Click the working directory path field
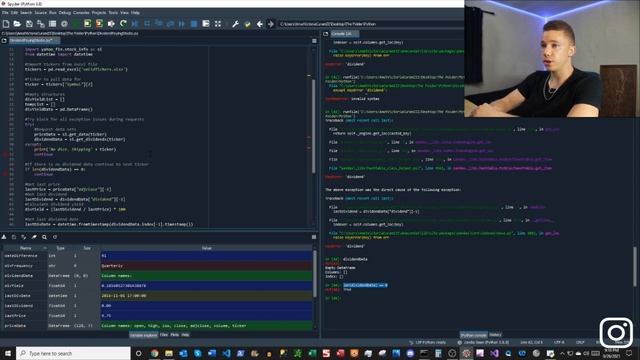This screenshot has width=640, height=360. coord(370,24)
